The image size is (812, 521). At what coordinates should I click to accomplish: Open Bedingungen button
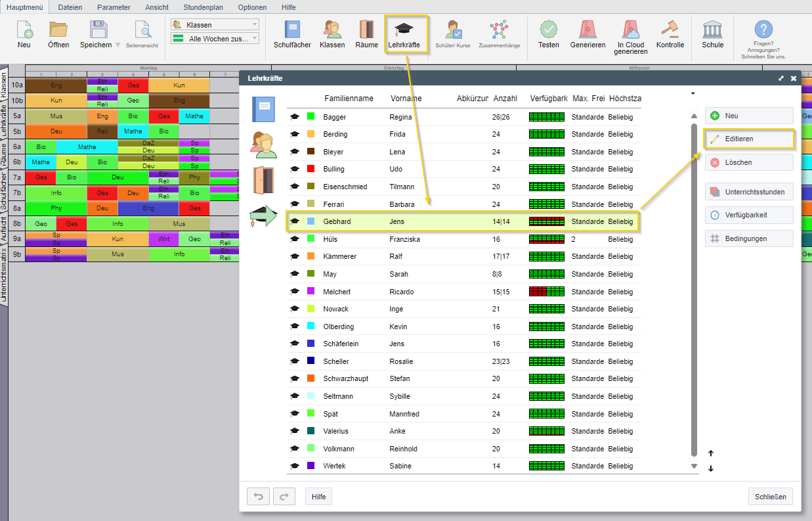click(x=749, y=238)
